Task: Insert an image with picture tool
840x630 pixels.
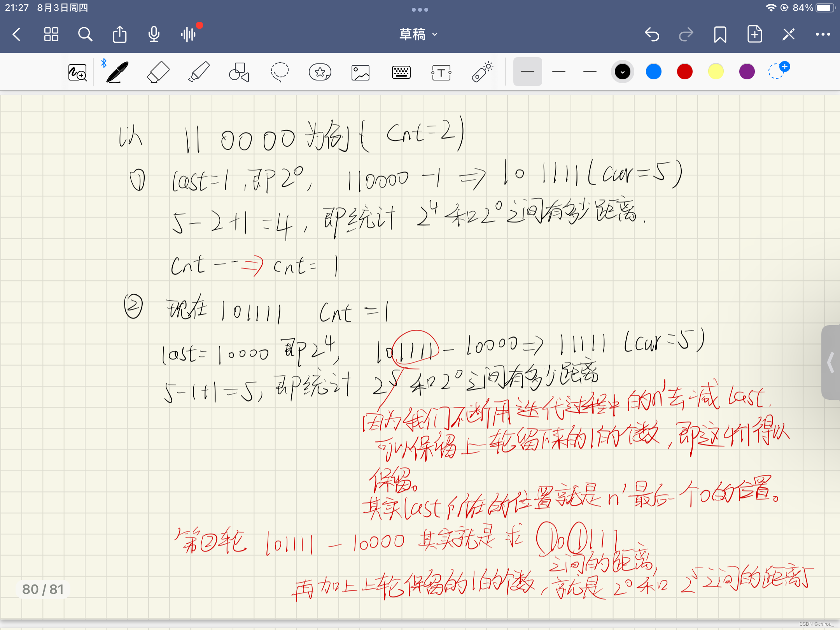Action: tap(360, 72)
